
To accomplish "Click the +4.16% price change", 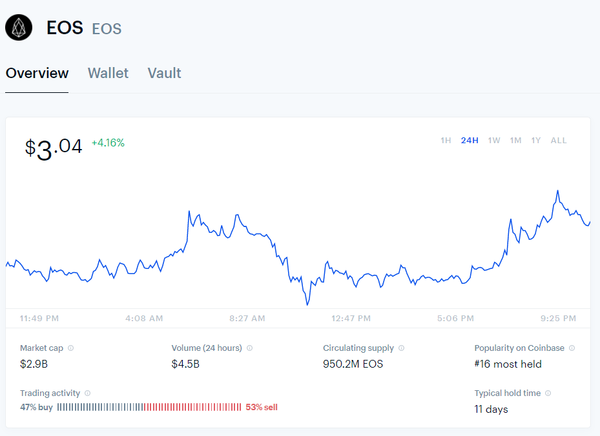I will 108,143.
